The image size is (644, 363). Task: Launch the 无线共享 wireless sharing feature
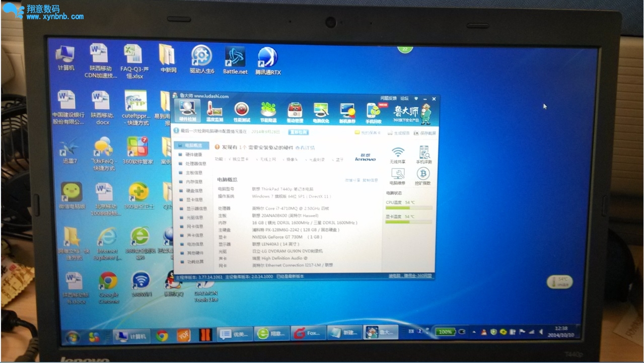(398, 155)
